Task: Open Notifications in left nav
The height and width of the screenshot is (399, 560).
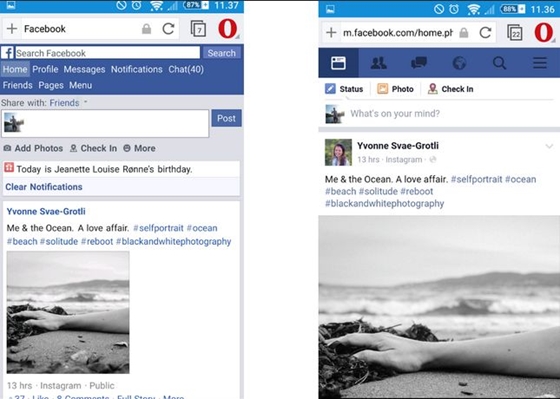Action: pyautogui.click(x=137, y=69)
